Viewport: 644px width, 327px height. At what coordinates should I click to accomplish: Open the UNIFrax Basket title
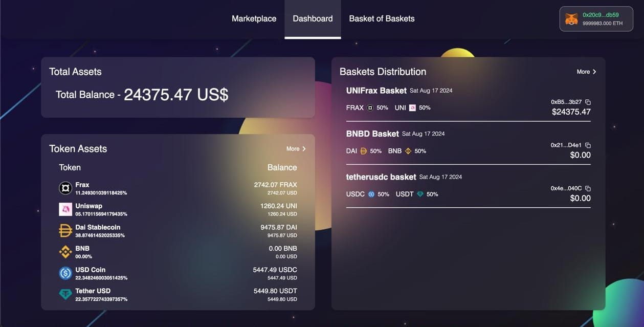pos(376,91)
